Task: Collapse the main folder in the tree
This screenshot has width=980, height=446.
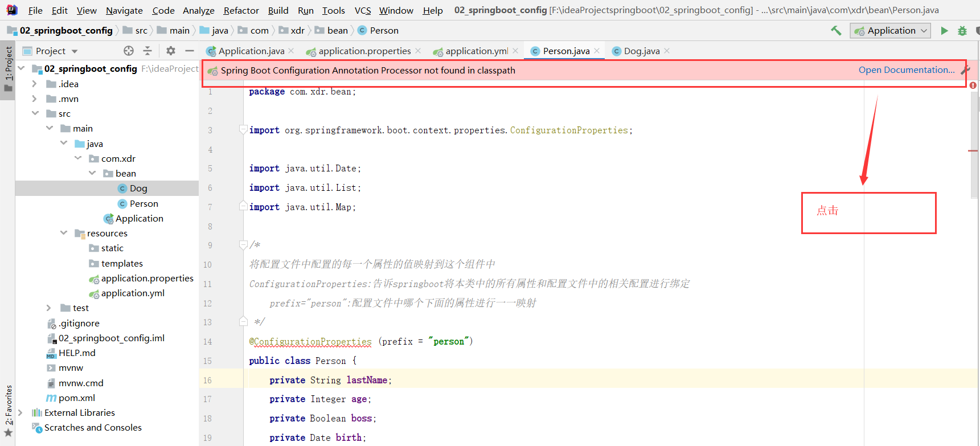Action: coord(50,128)
